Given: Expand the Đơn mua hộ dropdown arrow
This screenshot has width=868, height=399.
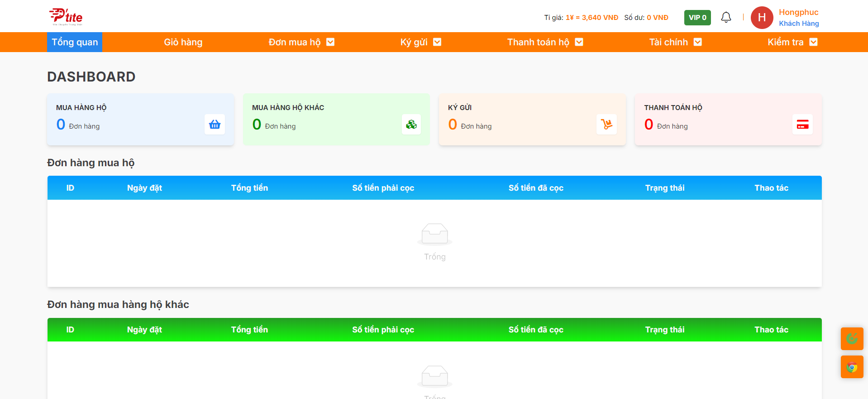Looking at the screenshot, I should pyautogui.click(x=330, y=42).
